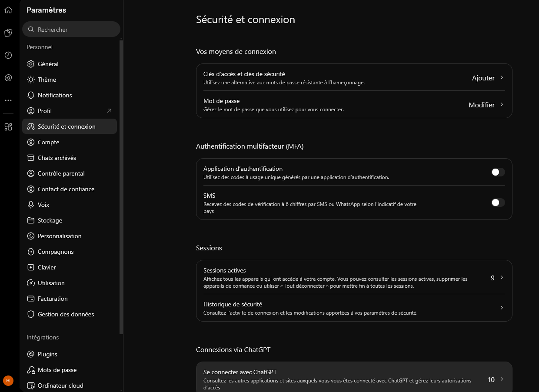Click the Connexions via ChatGPT heading
The height and width of the screenshot is (392, 539).
233,350
